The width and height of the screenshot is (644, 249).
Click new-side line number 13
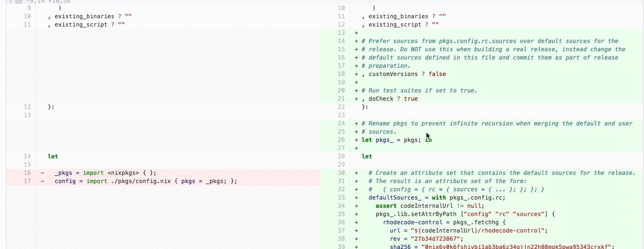click(341, 33)
